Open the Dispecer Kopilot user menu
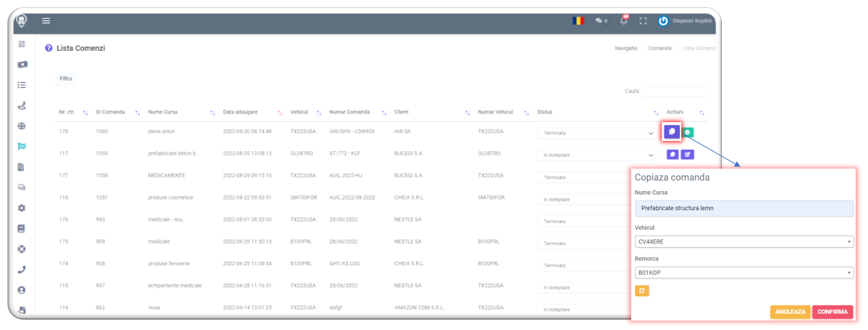This screenshot has height=330, width=868. click(685, 21)
